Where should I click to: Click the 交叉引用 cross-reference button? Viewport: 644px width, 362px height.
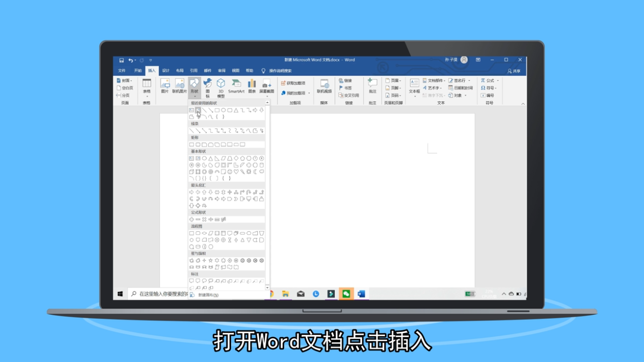click(349, 95)
